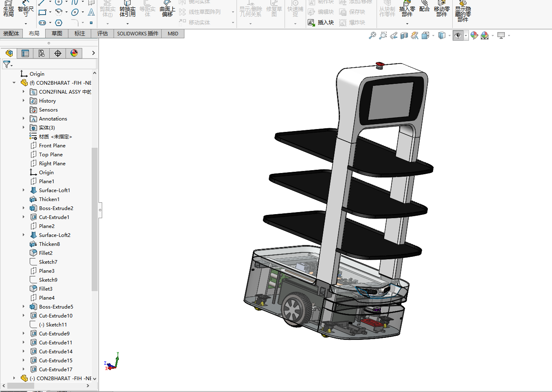Click the Previous View icon
The height and width of the screenshot is (392, 552).
(394, 35)
